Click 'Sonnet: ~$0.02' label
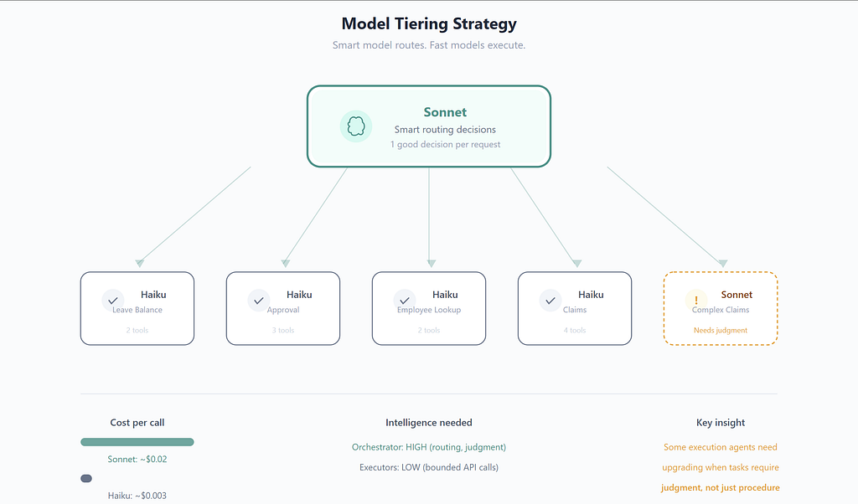Screen dimensions: 858x504 (x=137, y=459)
